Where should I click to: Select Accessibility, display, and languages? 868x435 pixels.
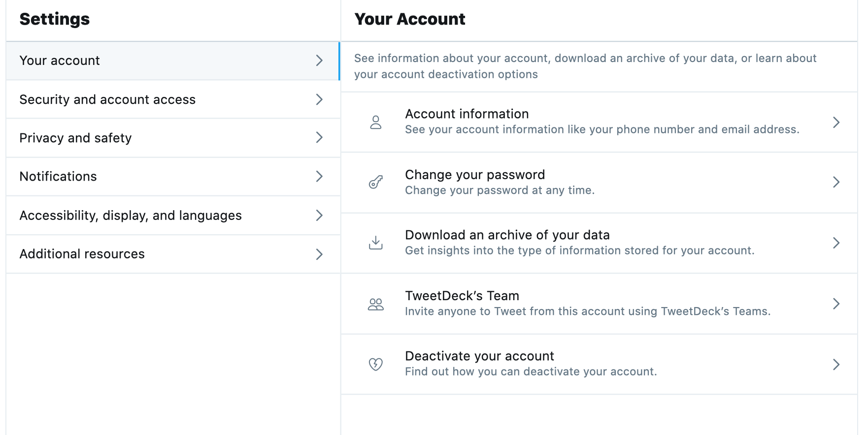pos(173,216)
